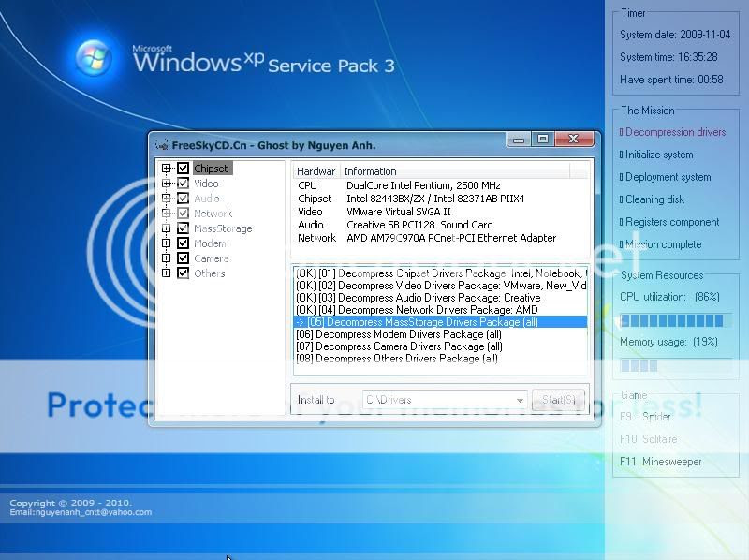Toggle the Network checkbox
This screenshot has width=749, height=560.
coord(183,214)
